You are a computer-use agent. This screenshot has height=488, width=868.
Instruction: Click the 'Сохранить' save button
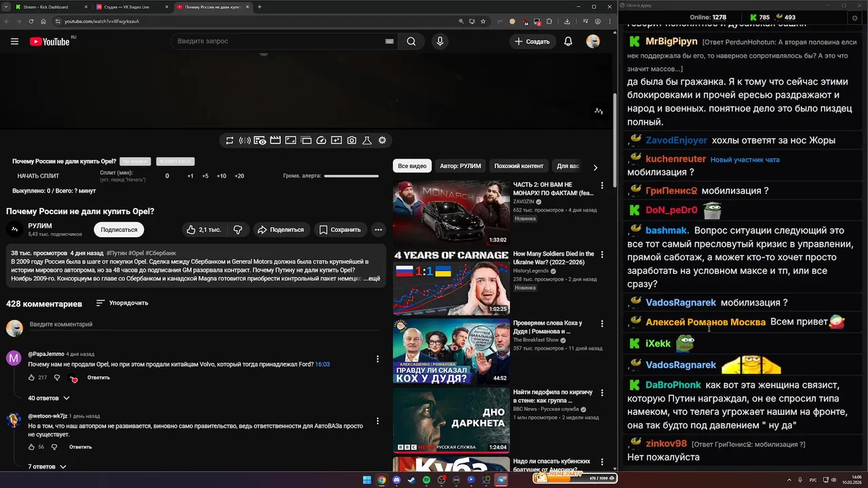tap(340, 230)
